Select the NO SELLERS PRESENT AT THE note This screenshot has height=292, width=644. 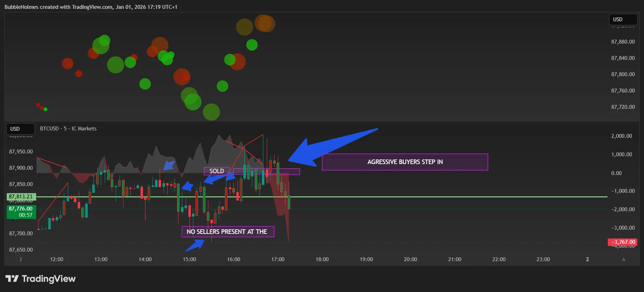[x=228, y=232]
